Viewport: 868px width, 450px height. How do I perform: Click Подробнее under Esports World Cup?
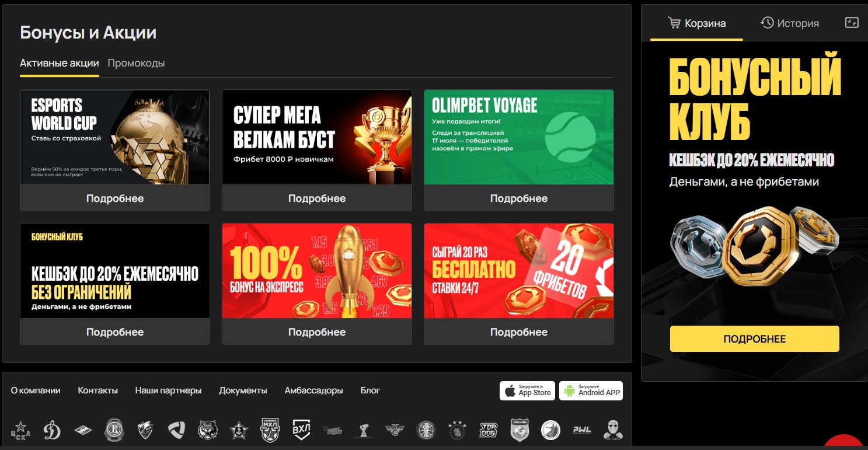click(x=115, y=198)
